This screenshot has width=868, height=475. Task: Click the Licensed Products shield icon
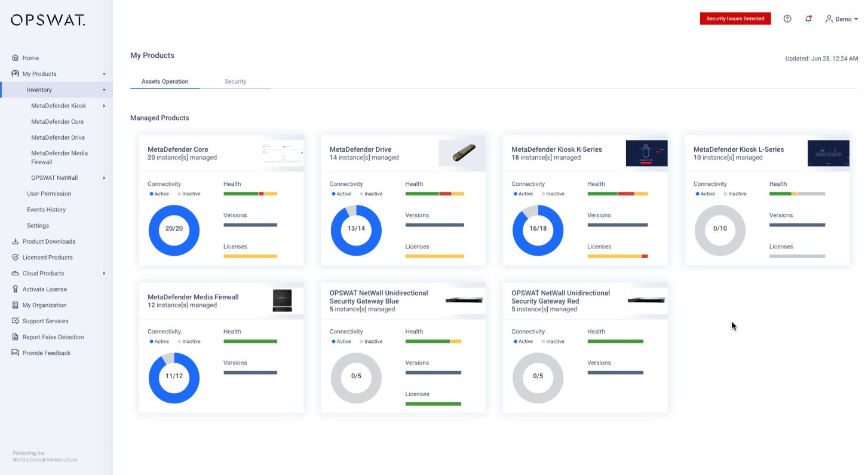(x=16, y=258)
